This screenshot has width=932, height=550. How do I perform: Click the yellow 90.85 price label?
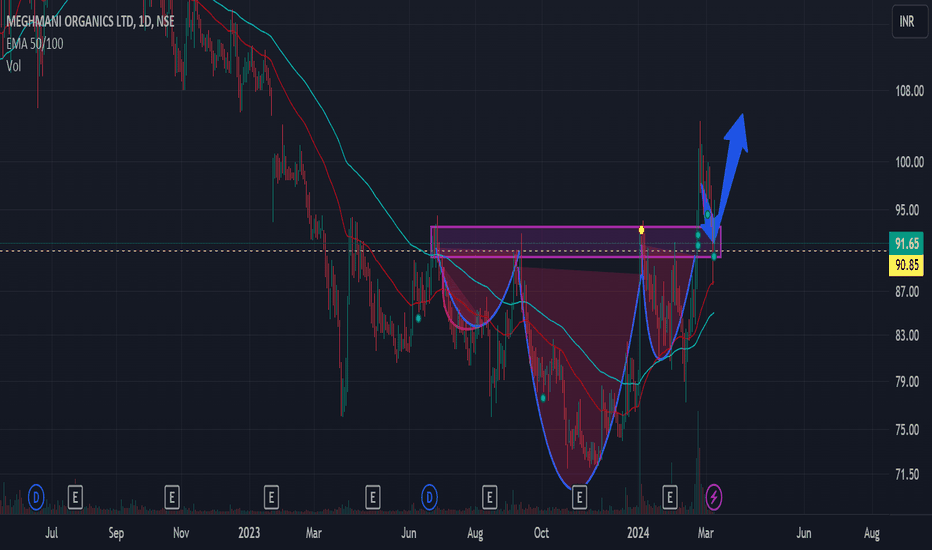[x=906, y=265]
